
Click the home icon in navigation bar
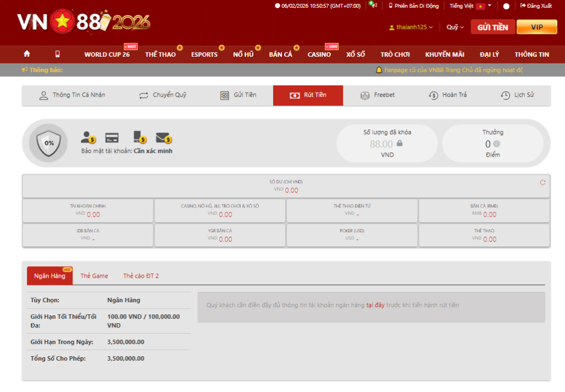click(26, 54)
